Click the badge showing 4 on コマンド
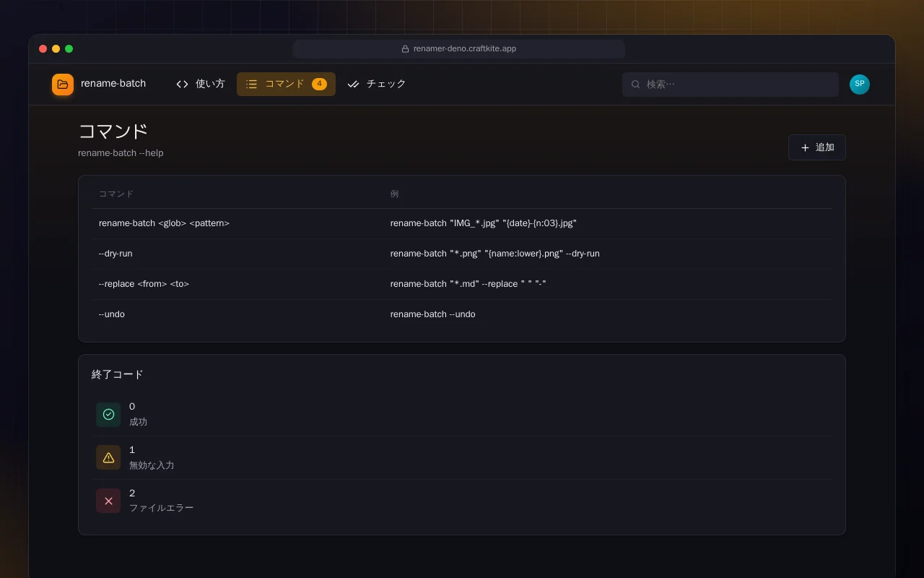Viewport: 924px width, 578px height. click(x=319, y=84)
